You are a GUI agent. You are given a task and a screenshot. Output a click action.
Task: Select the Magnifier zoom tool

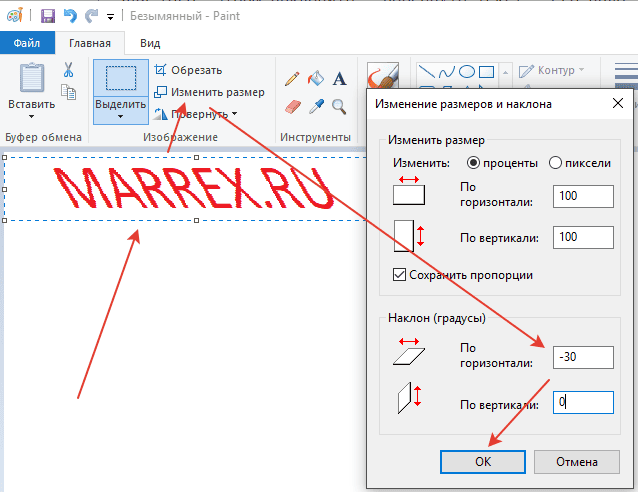click(x=339, y=107)
